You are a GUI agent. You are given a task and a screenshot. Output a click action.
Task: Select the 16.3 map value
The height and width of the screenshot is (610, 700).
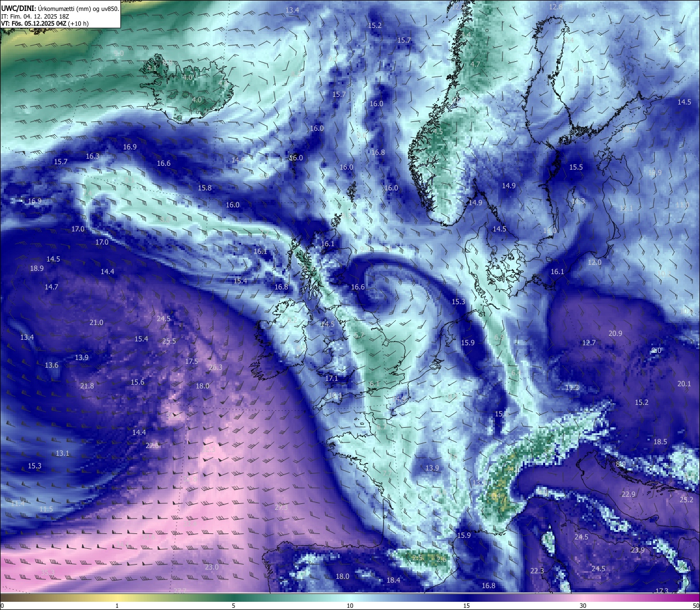coord(92,156)
